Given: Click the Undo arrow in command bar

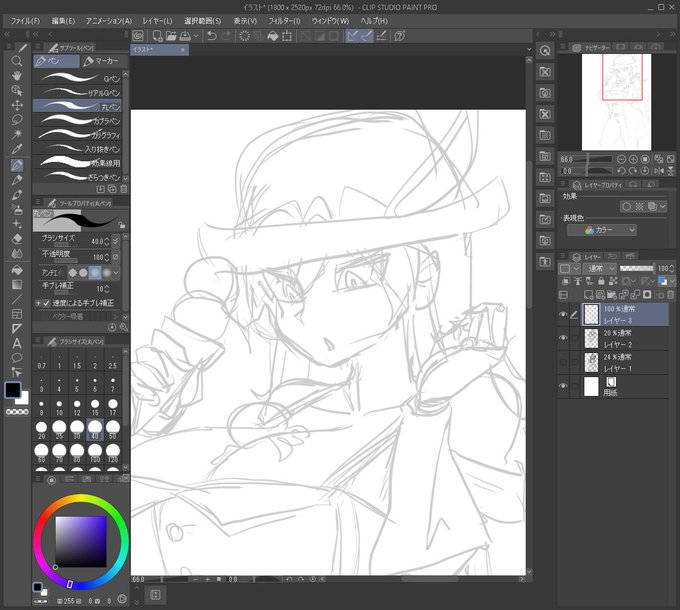Looking at the screenshot, I should point(212,36).
